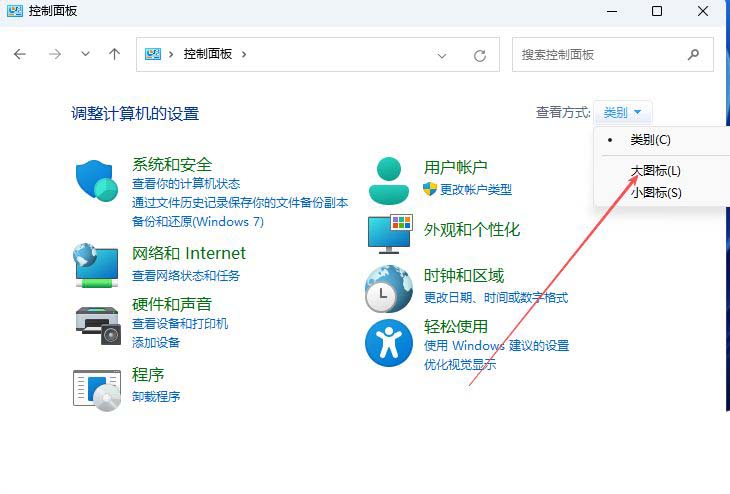Click the Network and Internet globe icon
Image resolution: width=730 pixels, height=494 pixels.
click(x=96, y=265)
